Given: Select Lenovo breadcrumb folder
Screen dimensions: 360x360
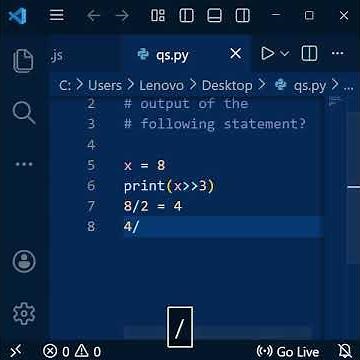Looking at the screenshot, I should tap(161, 86).
